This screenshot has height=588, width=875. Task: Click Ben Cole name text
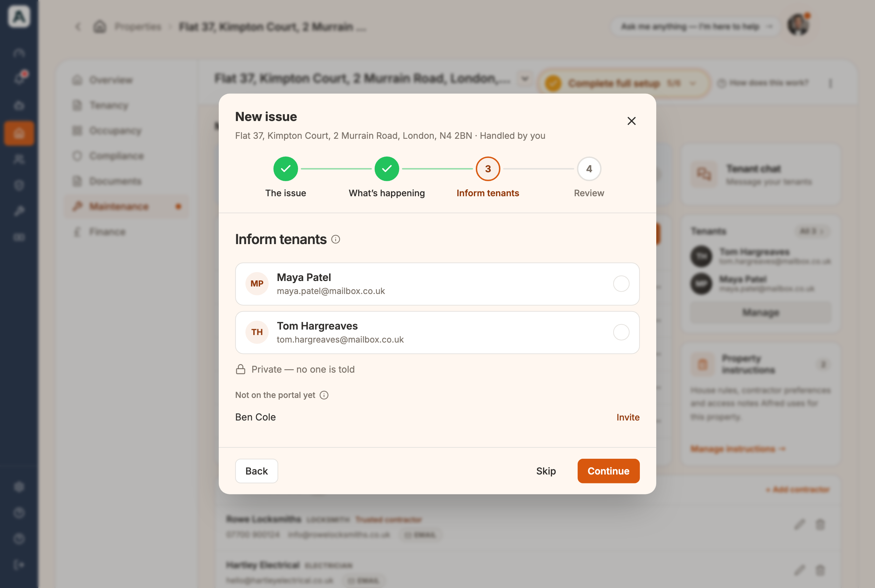pos(255,417)
